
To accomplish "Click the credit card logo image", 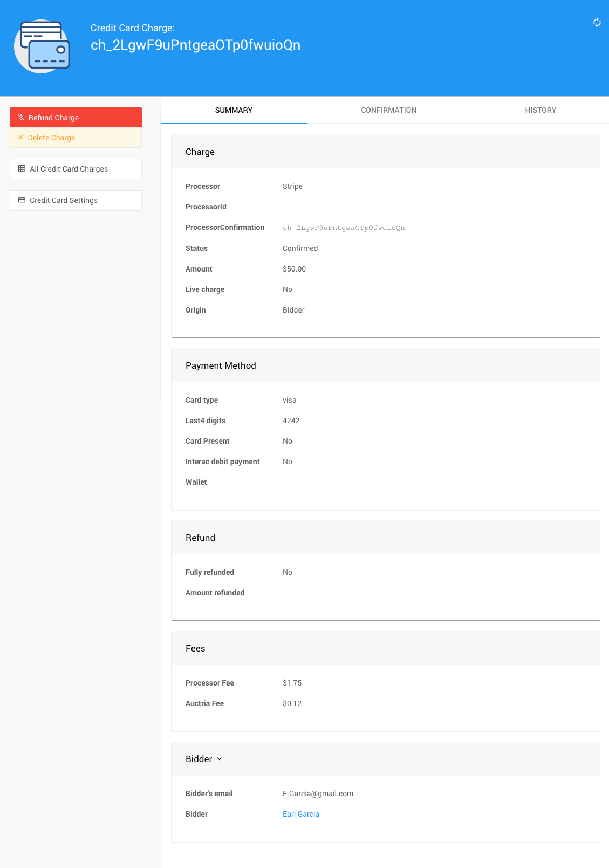I will pos(42,46).
